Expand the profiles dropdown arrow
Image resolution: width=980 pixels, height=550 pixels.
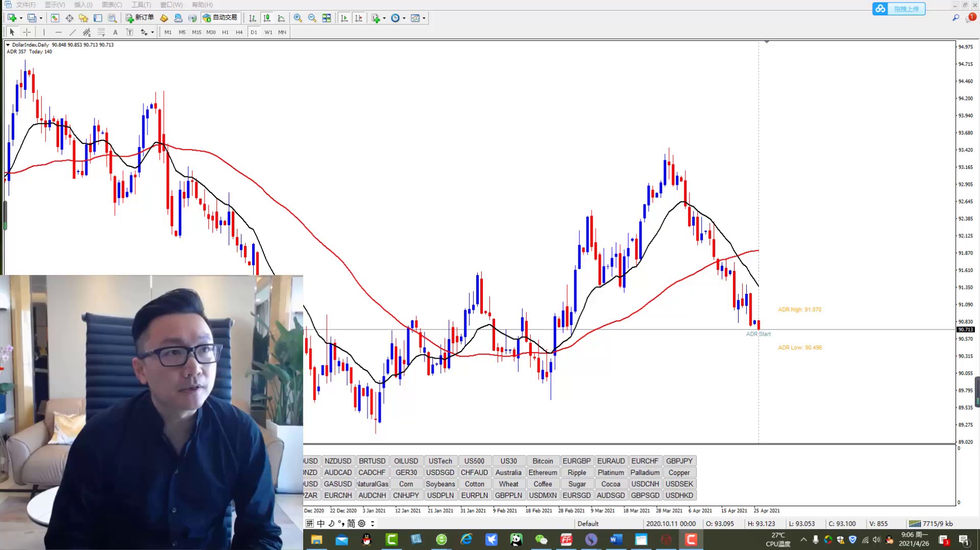tap(41, 18)
